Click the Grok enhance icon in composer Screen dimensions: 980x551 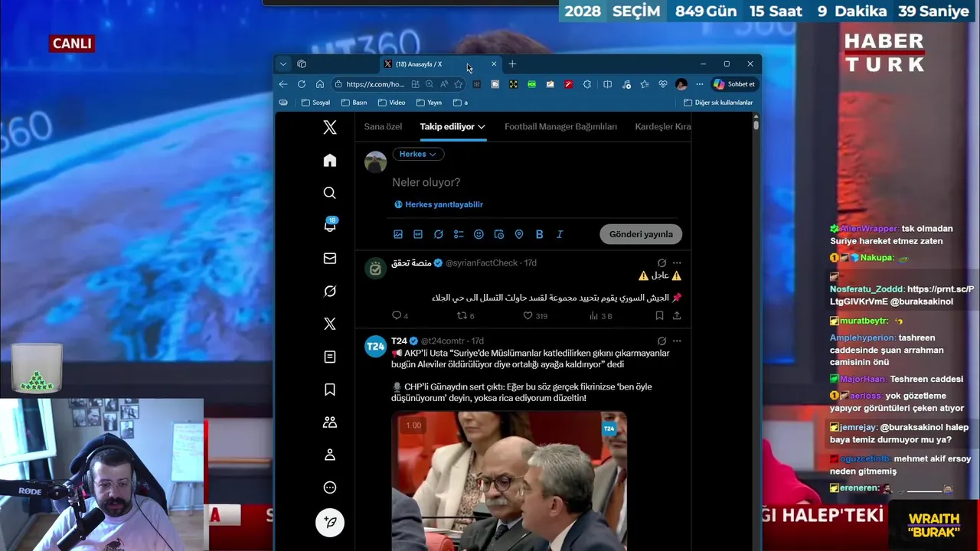[438, 234]
